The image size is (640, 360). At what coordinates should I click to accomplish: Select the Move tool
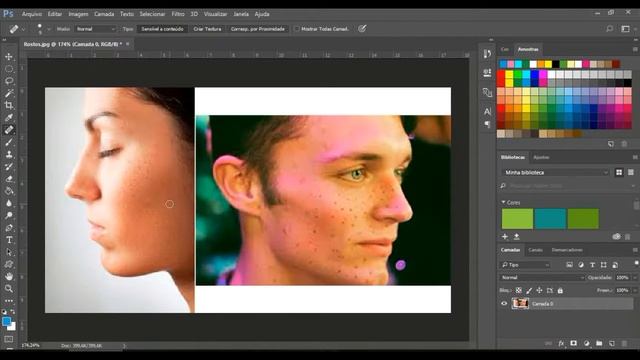(9, 57)
